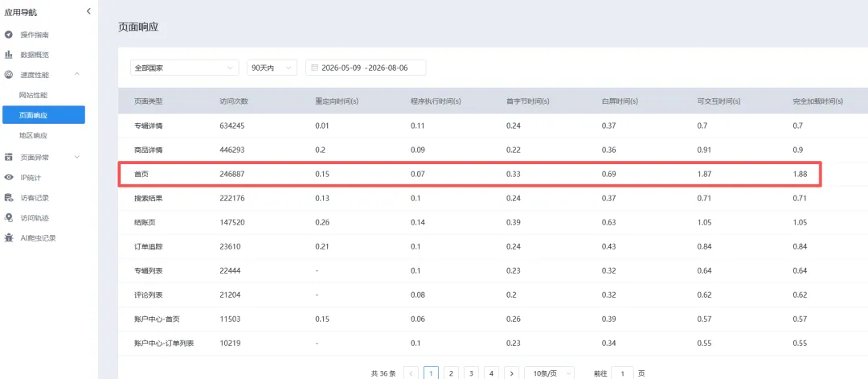Click the bar chart icon beside 数据概览
Viewport: 868px width, 379px height.
pos(8,55)
